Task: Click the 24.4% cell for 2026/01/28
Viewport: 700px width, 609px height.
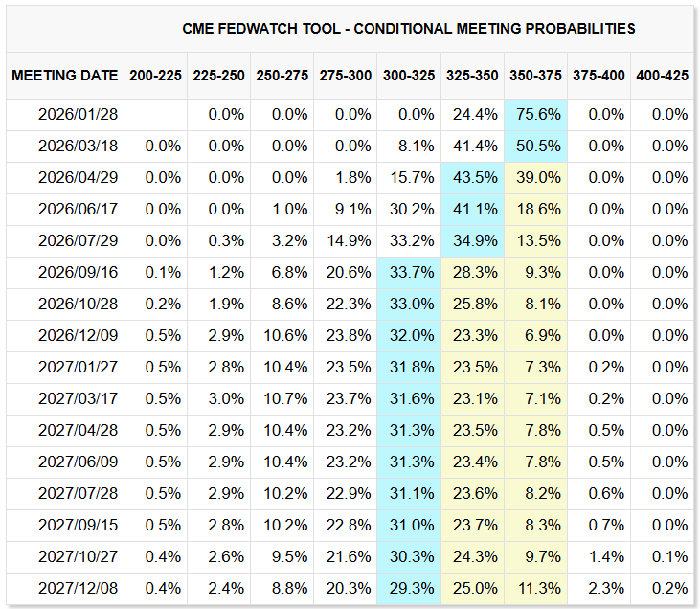Action: click(473, 115)
